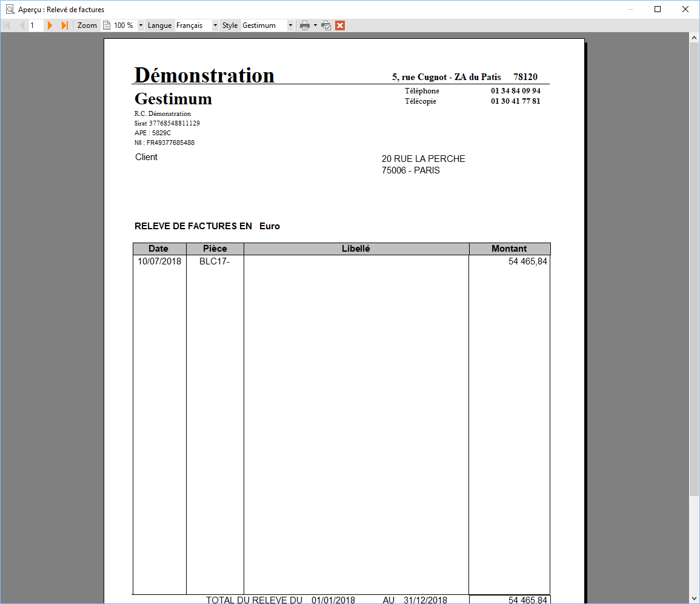Click the RELEVE DE FACTURES EN heading
This screenshot has width=700, height=604.
[x=193, y=226]
